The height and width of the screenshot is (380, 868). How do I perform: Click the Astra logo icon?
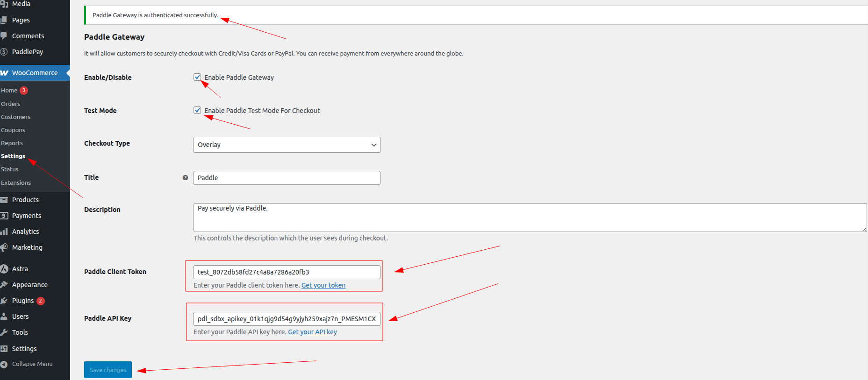coord(4,269)
